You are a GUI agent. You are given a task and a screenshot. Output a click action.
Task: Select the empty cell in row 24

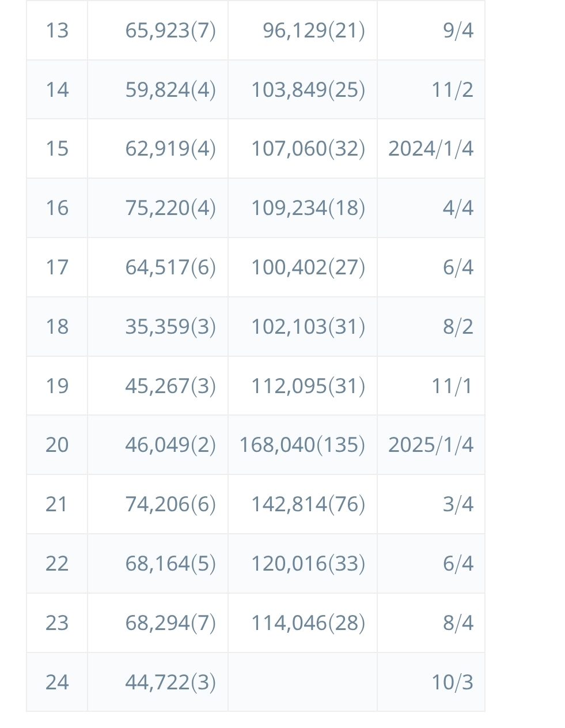(302, 682)
